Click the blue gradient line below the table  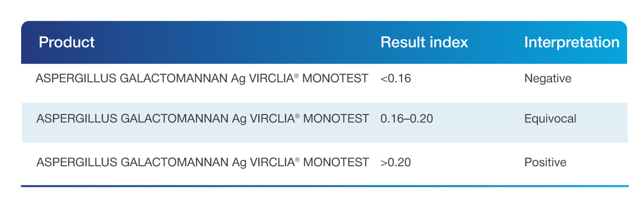click(324, 185)
